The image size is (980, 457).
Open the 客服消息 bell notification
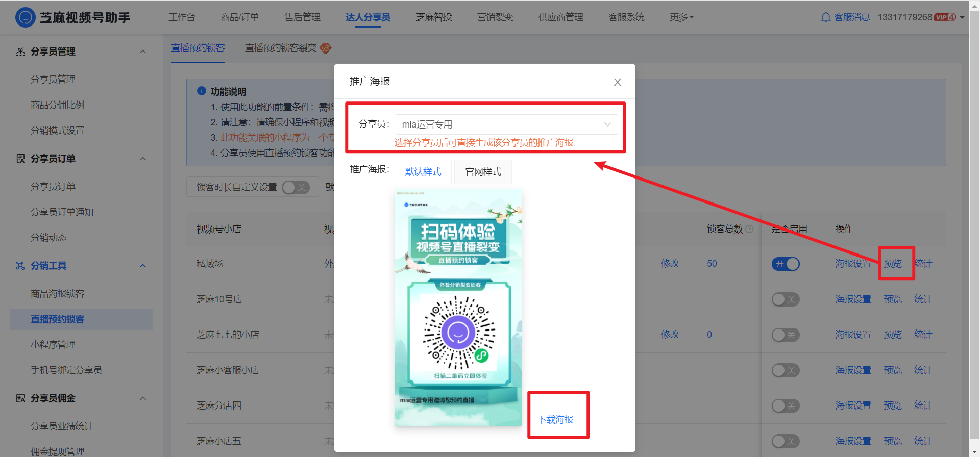tap(825, 17)
